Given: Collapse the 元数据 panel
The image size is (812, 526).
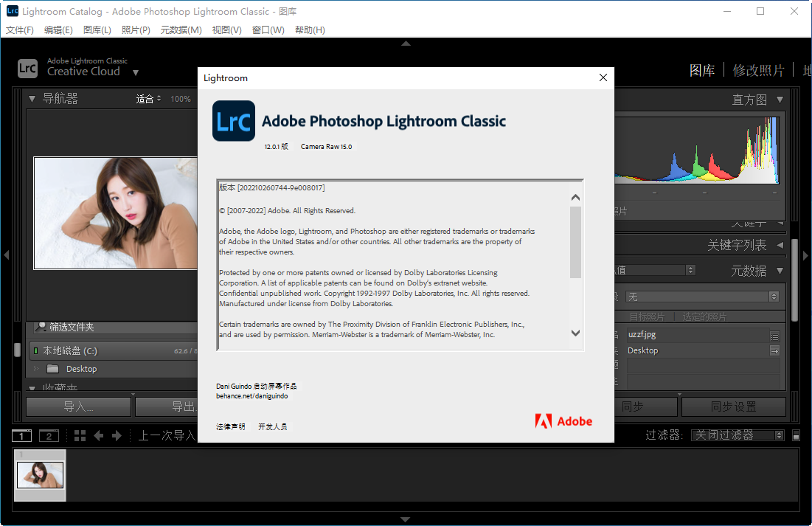Looking at the screenshot, I should click(x=780, y=271).
